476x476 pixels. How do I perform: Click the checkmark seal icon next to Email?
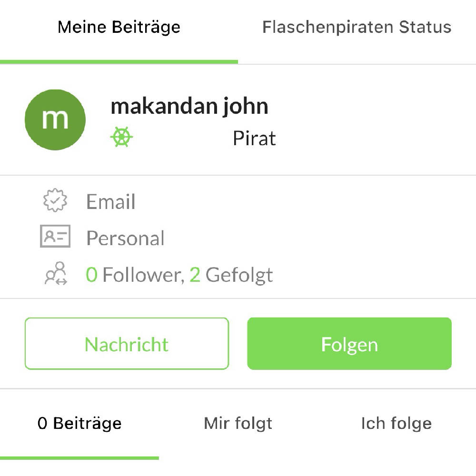pos(54,201)
